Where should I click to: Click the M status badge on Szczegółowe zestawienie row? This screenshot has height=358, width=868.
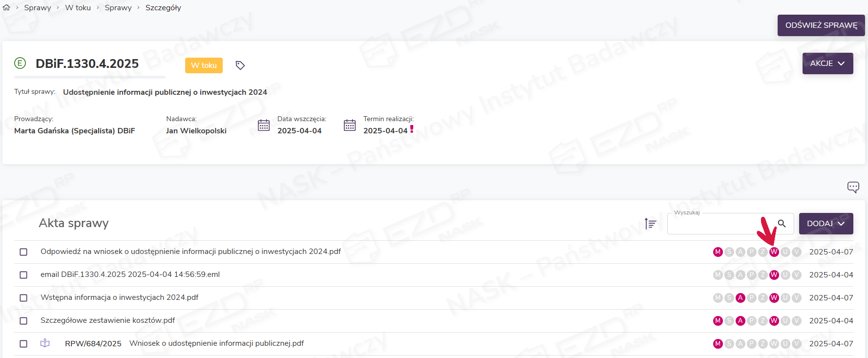coord(718,321)
